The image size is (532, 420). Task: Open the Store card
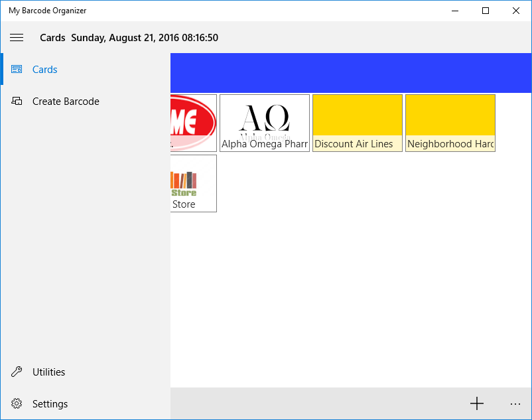[193, 183]
